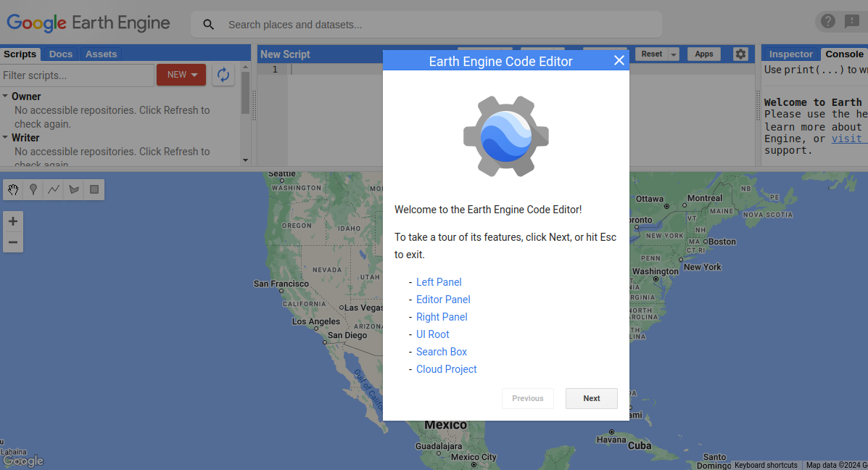Open the editor settings gear
The height and width of the screenshot is (470, 868).
(740, 54)
